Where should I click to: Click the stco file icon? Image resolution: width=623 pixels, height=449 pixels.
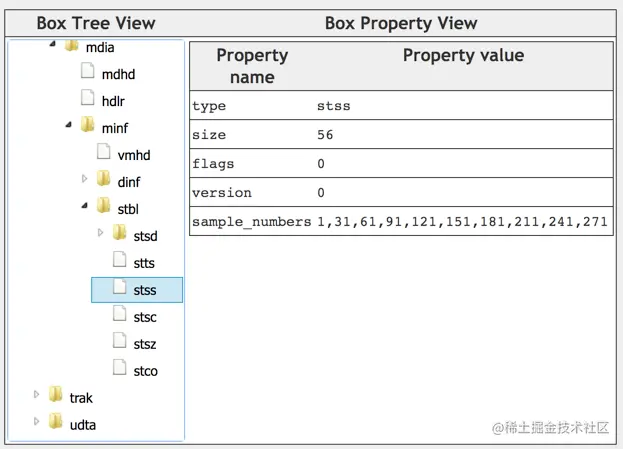tap(119, 368)
